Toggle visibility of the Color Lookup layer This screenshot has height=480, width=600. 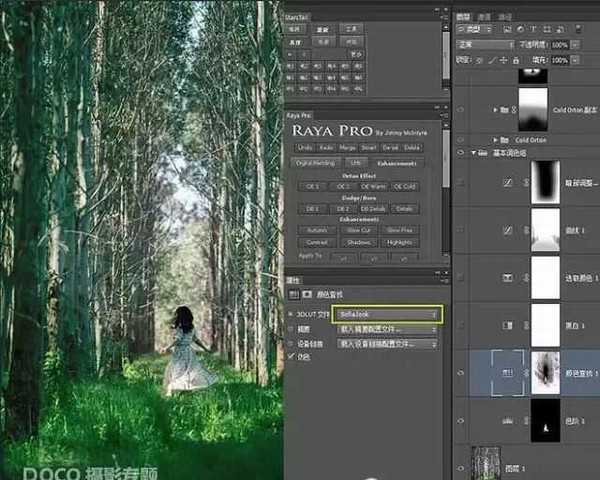(461, 371)
